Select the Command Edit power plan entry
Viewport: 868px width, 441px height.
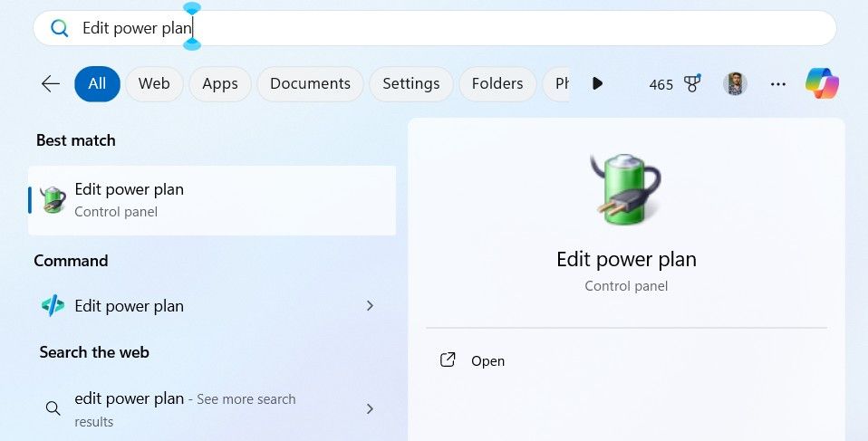pos(212,305)
